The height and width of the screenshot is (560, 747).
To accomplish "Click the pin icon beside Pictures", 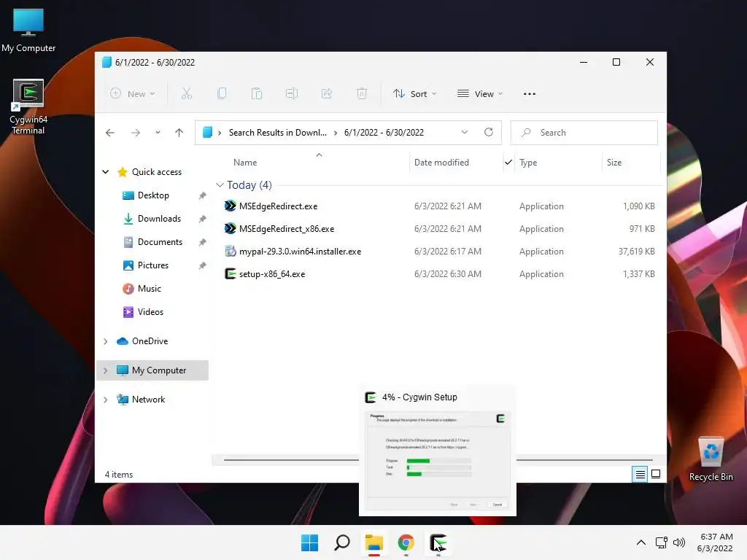I will point(203,265).
